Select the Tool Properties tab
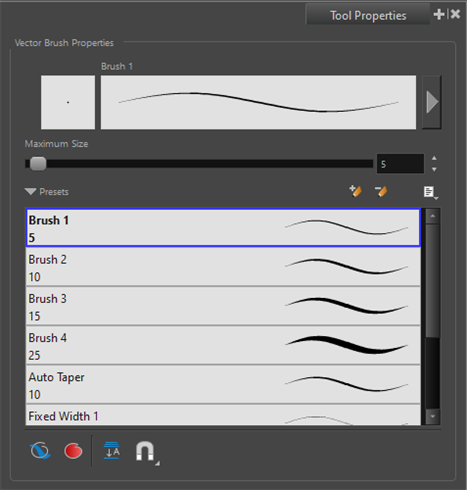Screen dimensions: 467x490 tap(368, 15)
